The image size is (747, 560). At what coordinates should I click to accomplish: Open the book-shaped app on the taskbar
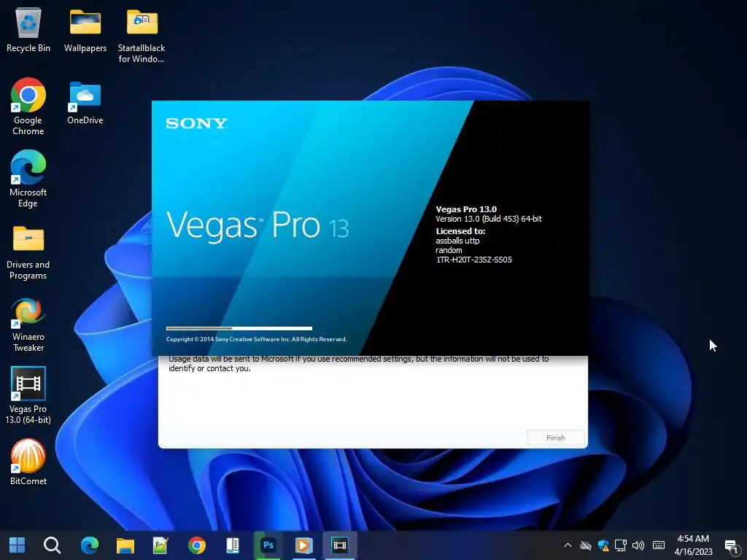[x=233, y=545]
